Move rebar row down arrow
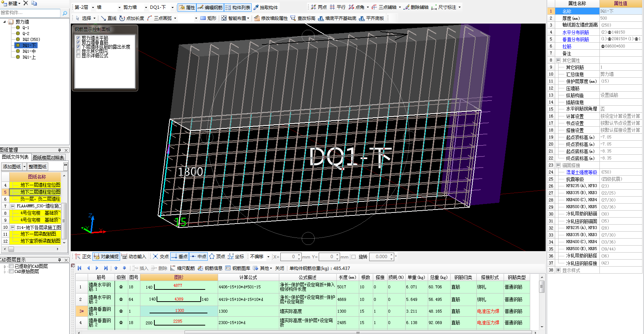The image size is (644, 334). click(125, 268)
